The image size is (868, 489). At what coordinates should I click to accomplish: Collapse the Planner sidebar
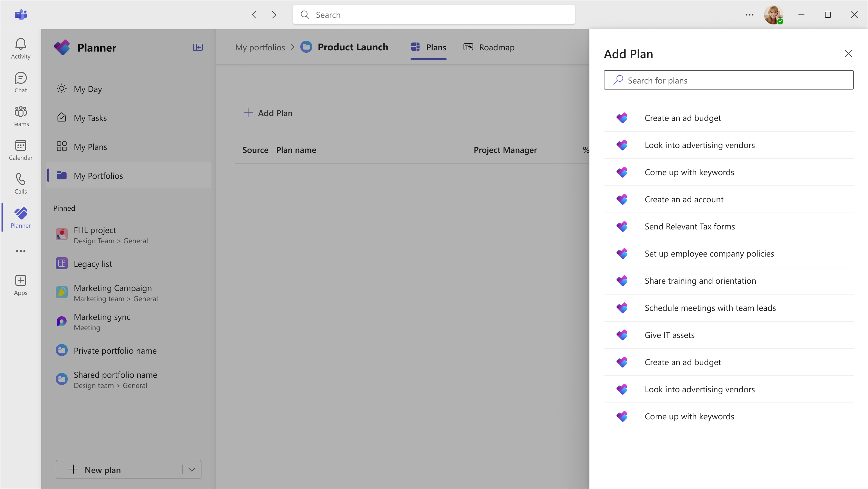(198, 47)
